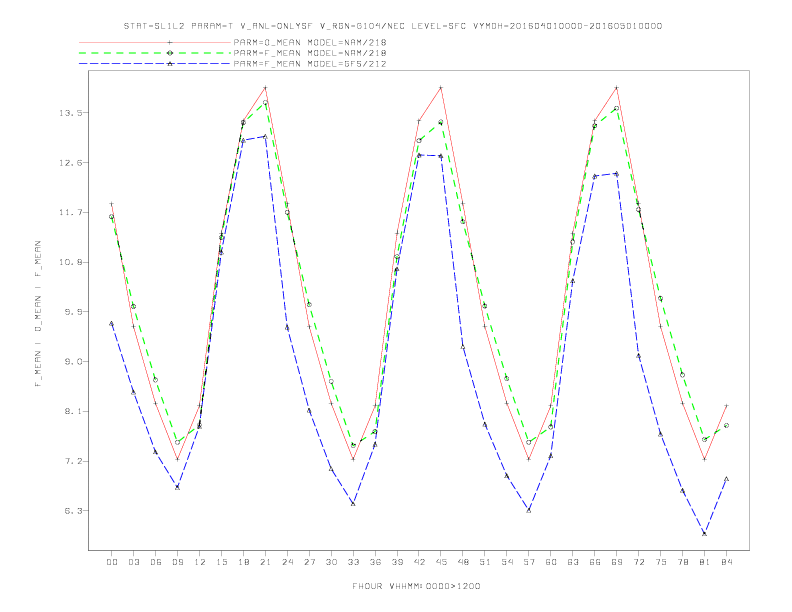Image resolution: width=792 pixels, height=612 pixels.
Task: Click the blue GFS triangle marker at hour 00
Action: (x=112, y=323)
